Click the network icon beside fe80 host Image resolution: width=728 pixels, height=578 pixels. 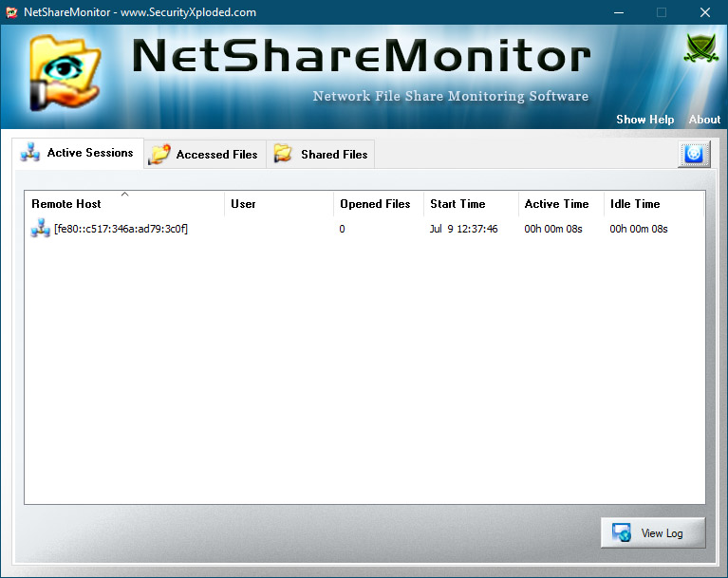41,229
